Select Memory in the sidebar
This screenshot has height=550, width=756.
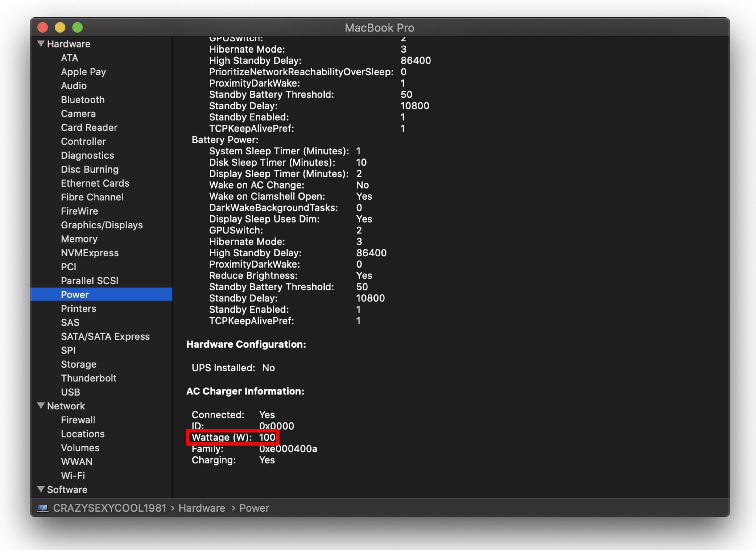[x=79, y=239]
